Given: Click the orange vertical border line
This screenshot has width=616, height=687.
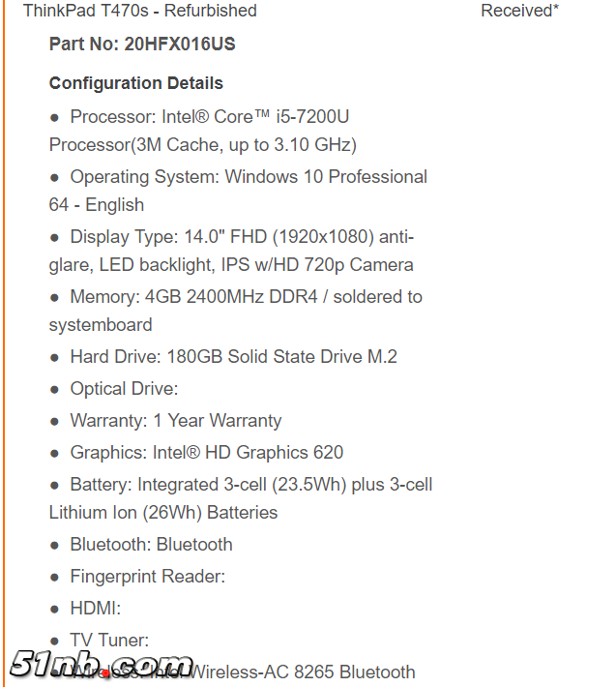Looking at the screenshot, I should coord(4,339).
